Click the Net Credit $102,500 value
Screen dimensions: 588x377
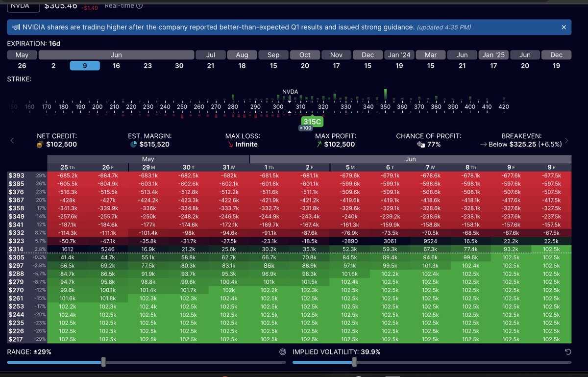[61, 145]
